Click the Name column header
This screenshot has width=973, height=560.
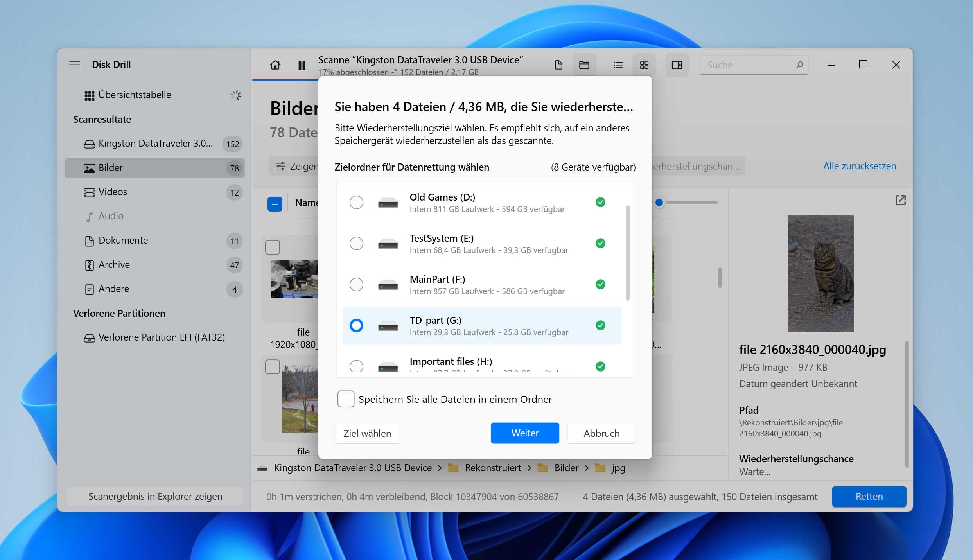307,203
